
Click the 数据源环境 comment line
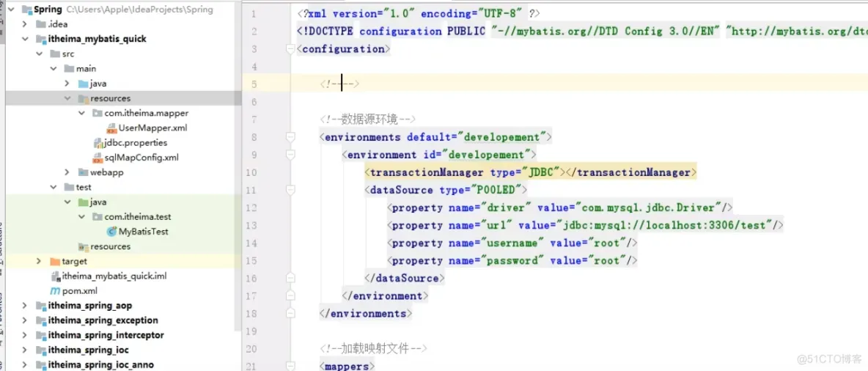[367, 119]
